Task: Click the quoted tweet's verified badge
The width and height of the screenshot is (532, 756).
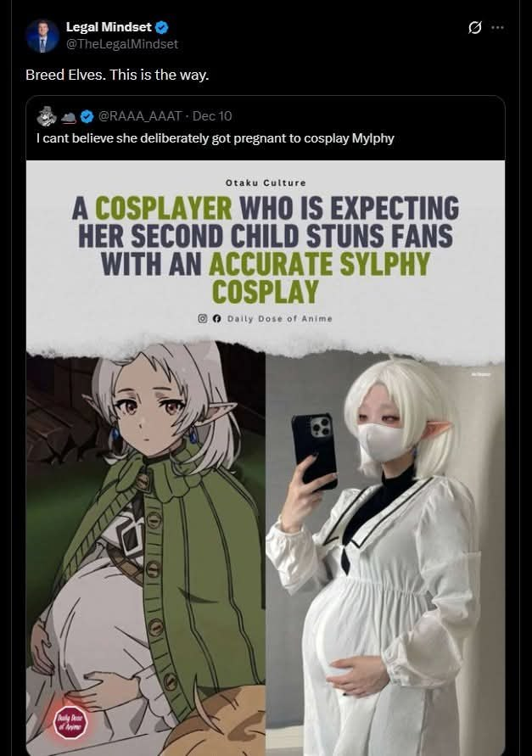Action: [x=87, y=116]
